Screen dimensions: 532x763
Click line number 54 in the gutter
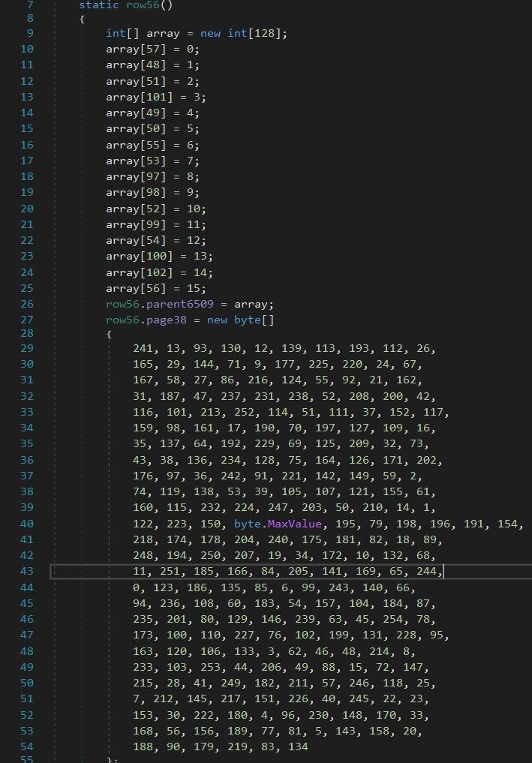pos(26,746)
